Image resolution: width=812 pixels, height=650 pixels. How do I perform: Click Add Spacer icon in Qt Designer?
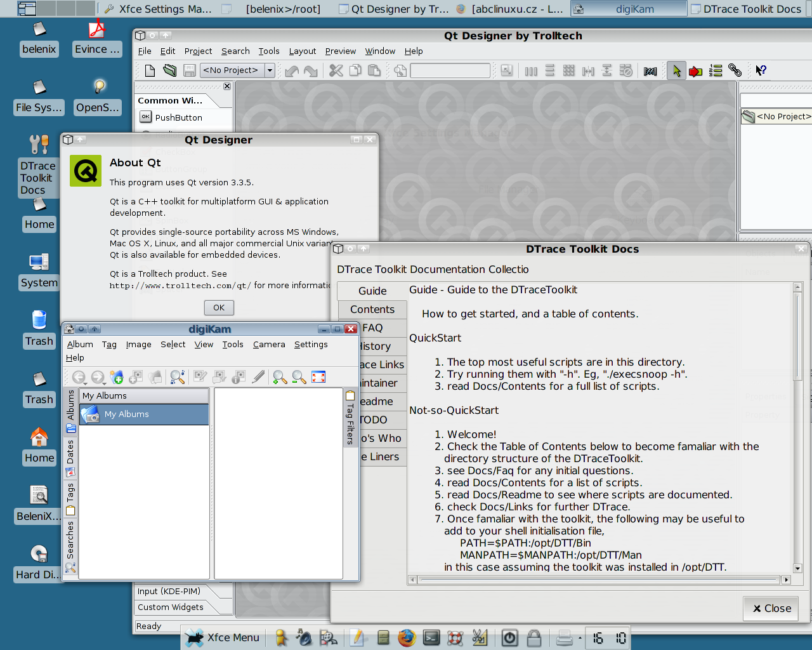click(650, 70)
